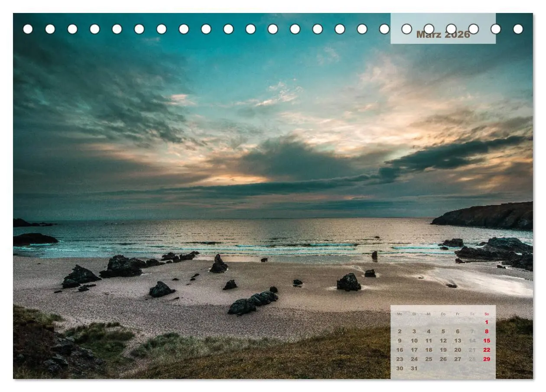This screenshot has height=392, width=546.
Task: Select the 'Sa' weekday header
Action: pyautogui.click(x=472, y=314)
